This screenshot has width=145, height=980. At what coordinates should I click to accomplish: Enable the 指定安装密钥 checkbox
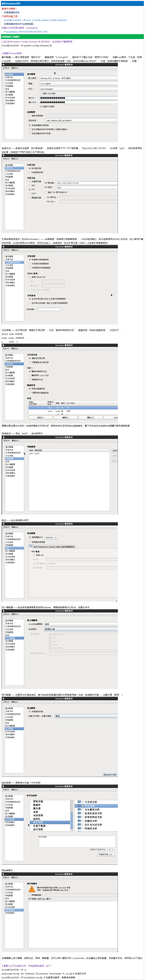pos(30,116)
